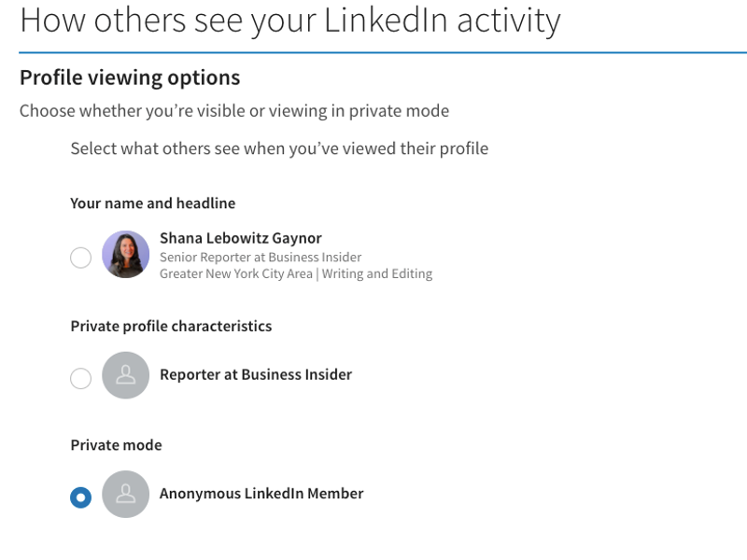Click the Anonymous LinkedIn Member label
The image size is (747, 560).
click(261, 494)
